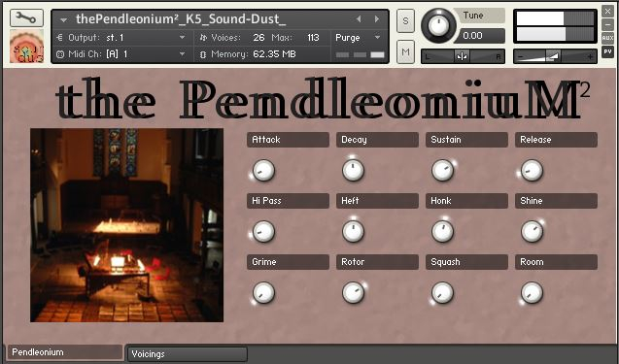
Task: Click the Memory 62.35 MB readout
Action: pos(274,54)
